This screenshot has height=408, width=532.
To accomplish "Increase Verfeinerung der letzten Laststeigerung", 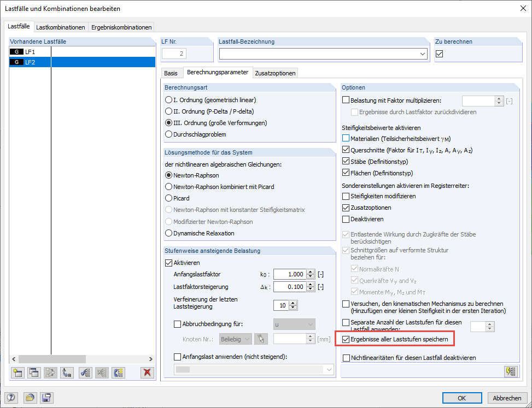I will [293, 303].
